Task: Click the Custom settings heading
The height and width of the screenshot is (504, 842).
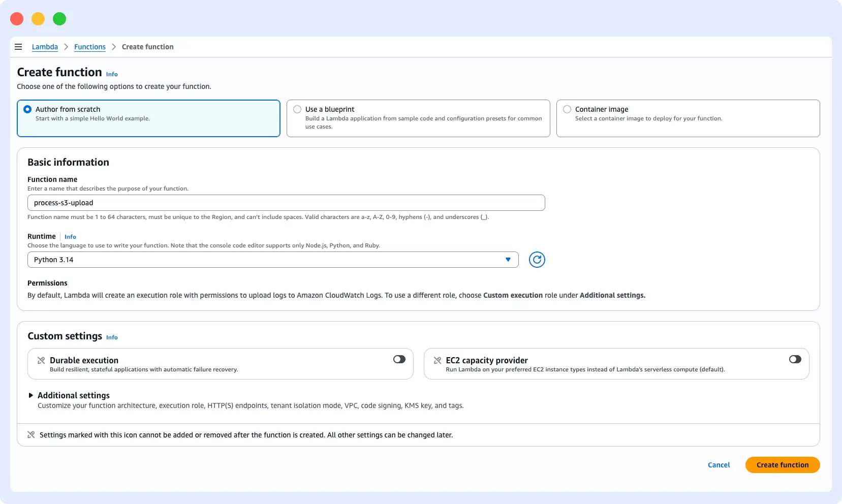Action: 65,336
